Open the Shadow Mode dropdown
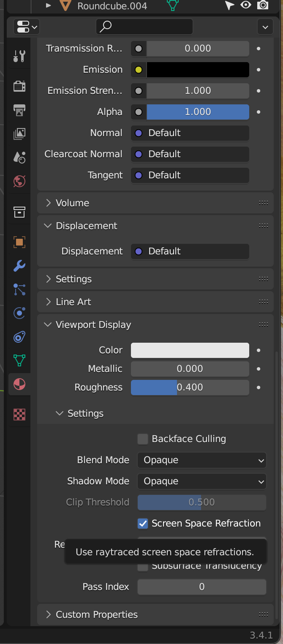This screenshot has width=283, height=644. [x=201, y=481]
